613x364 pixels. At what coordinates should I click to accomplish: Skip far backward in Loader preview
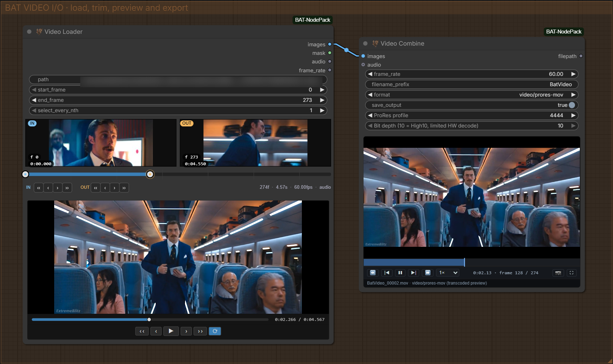pyautogui.click(x=142, y=331)
